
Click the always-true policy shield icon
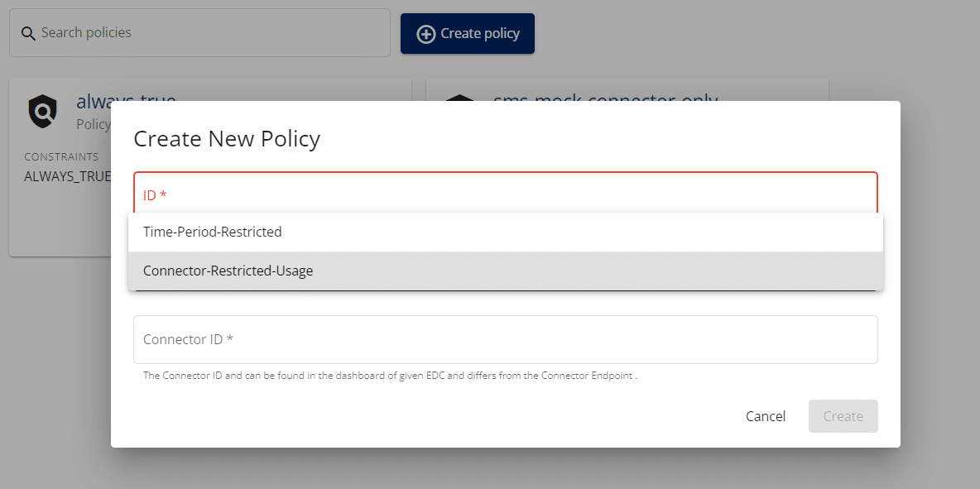(x=42, y=111)
